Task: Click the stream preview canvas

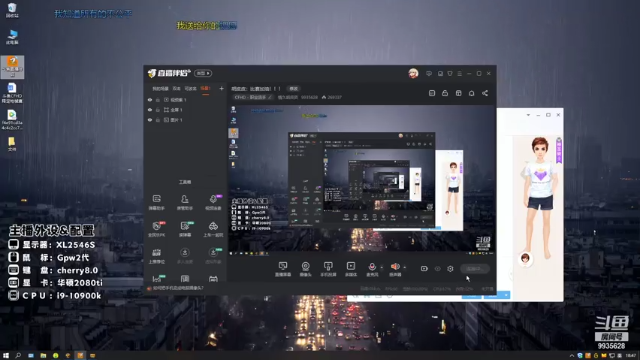Action: [362, 180]
